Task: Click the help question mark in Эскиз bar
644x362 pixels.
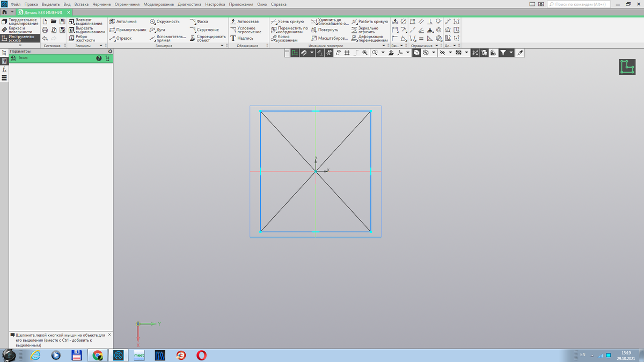Action: [99, 58]
